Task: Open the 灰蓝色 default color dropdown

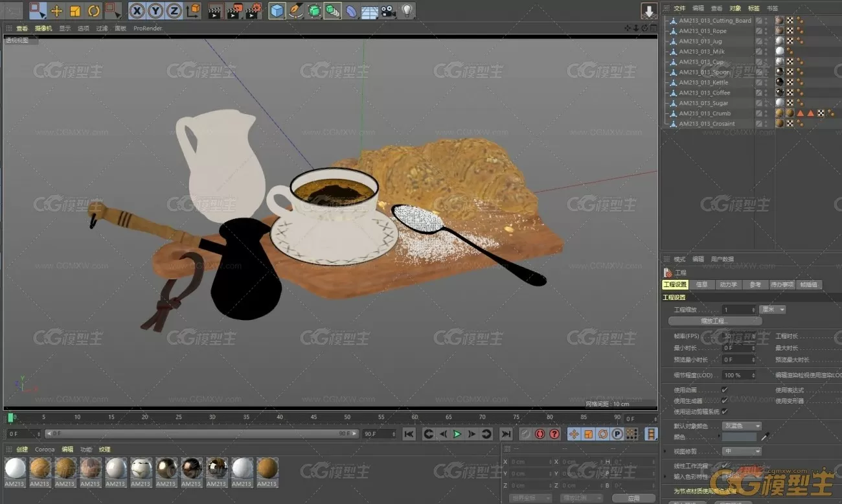Action: (742, 426)
